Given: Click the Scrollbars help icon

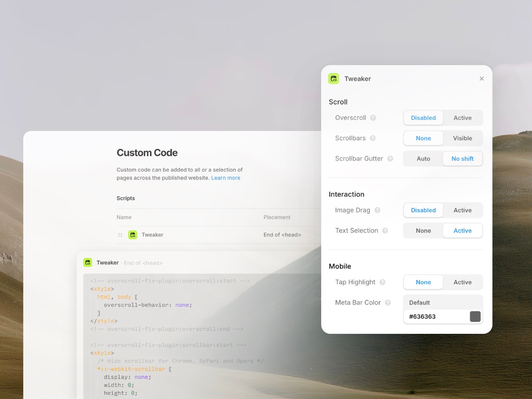Looking at the screenshot, I should click(373, 138).
